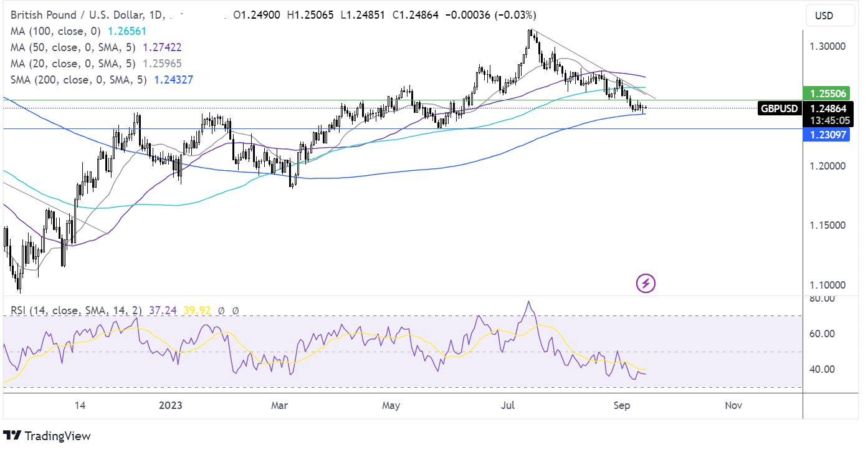The height and width of the screenshot is (452, 868).
Task: Click the TradingView logo
Action: 47,436
